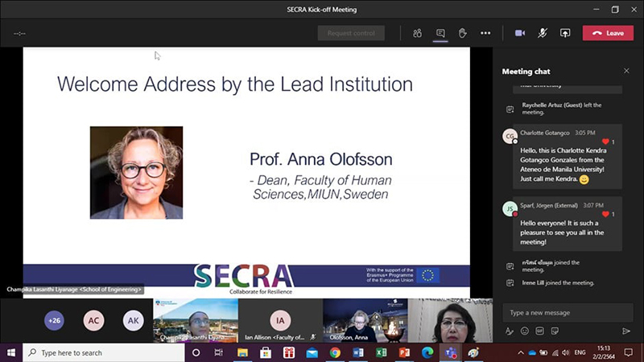The height and width of the screenshot is (362, 644).
Task: Send the chat message
Action: pyautogui.click(x=626, y=331)
